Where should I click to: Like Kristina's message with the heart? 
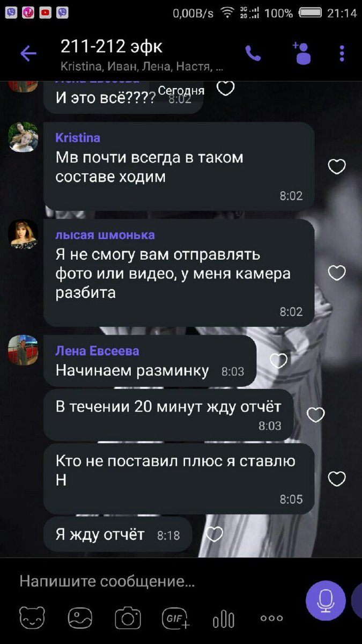(337, 167)
